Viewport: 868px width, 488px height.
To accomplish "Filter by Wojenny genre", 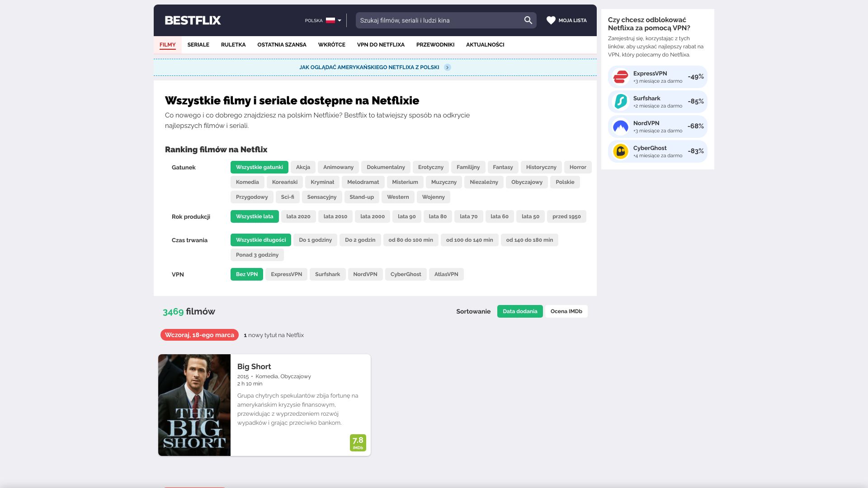I will (x=433, y=197).
